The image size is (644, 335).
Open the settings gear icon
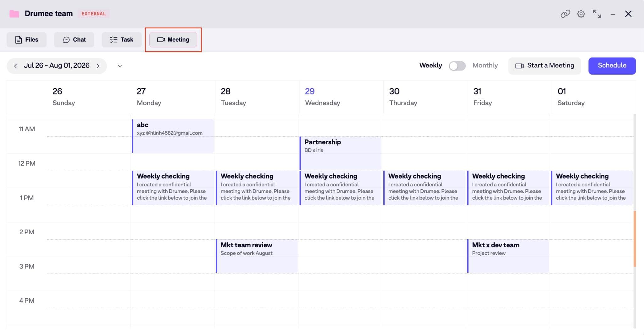[581, 14]
